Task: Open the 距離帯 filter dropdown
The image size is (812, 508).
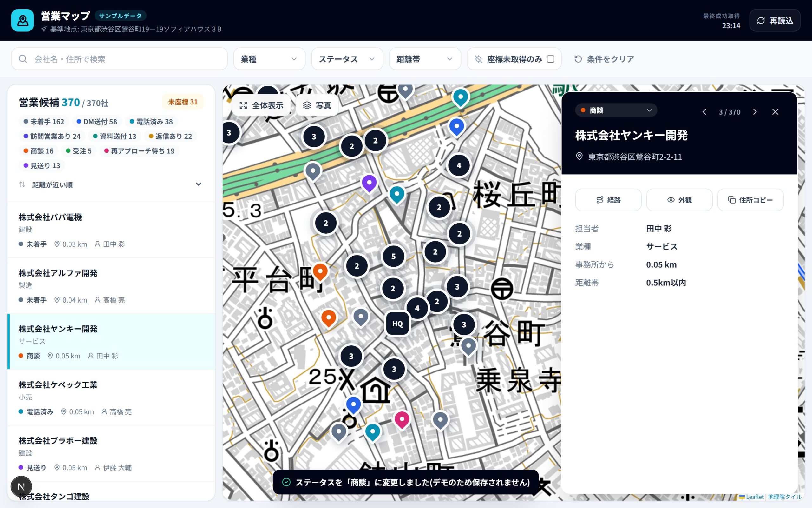Action: point(425,59)
